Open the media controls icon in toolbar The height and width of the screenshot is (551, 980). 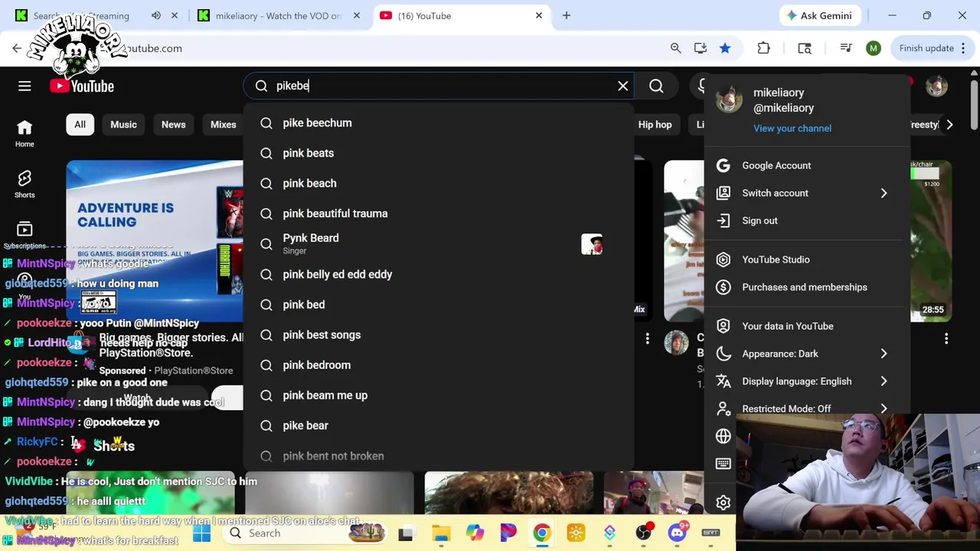tap(845, 48)
